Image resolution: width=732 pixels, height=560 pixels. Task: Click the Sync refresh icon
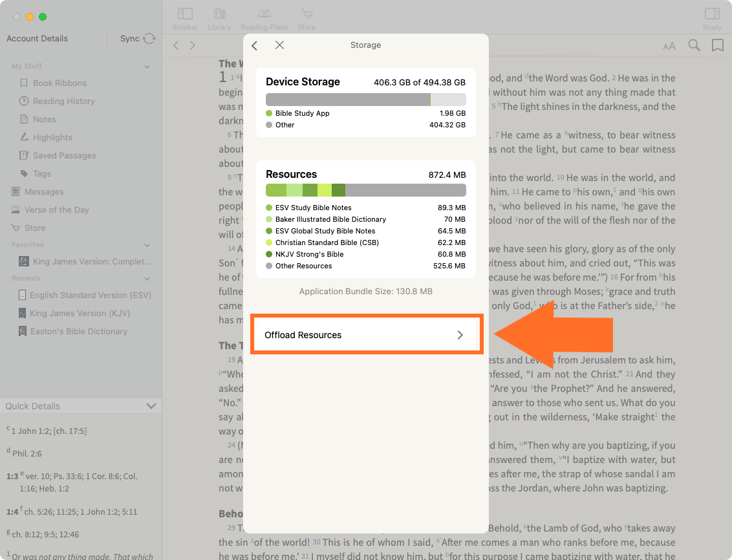tap(149, 39)
